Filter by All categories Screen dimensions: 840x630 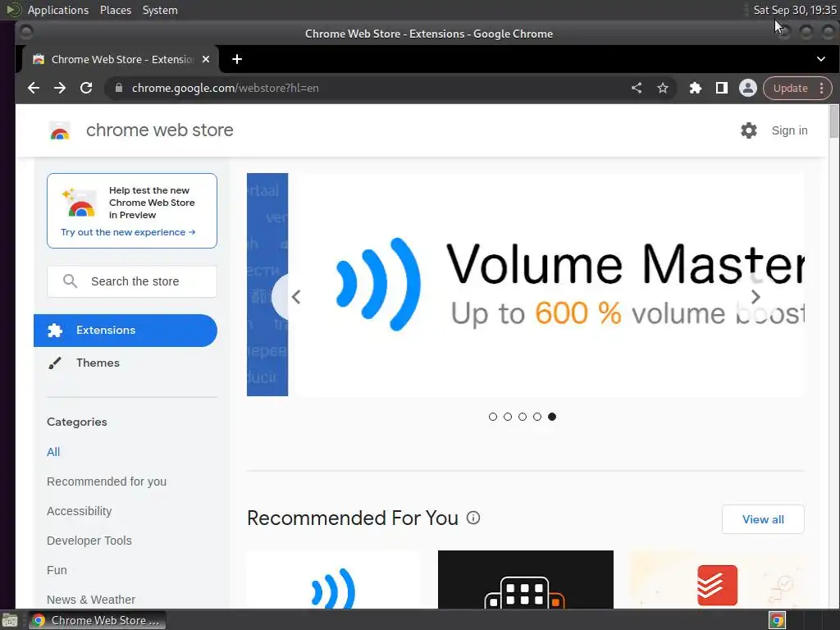(x=53, y=452)
